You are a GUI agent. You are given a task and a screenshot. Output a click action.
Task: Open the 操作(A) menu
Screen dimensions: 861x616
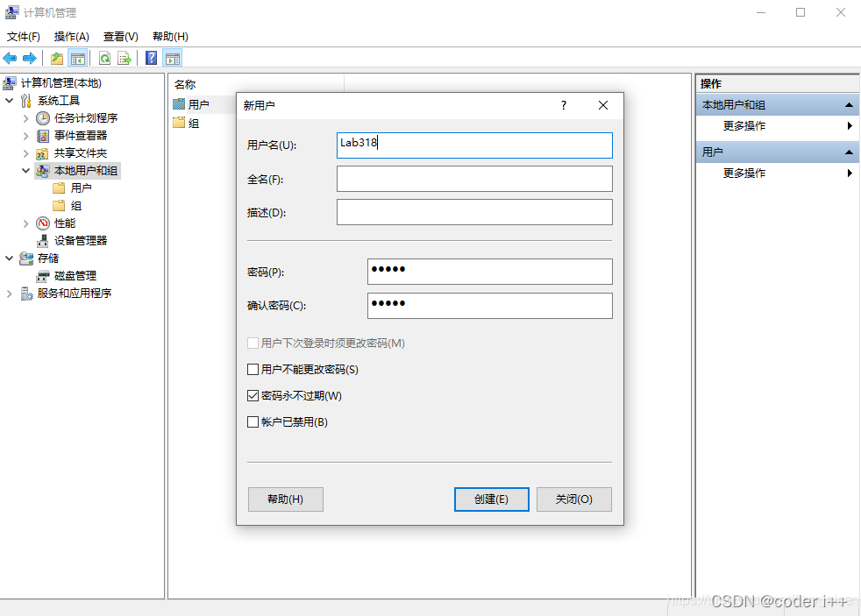coord(71,36)
